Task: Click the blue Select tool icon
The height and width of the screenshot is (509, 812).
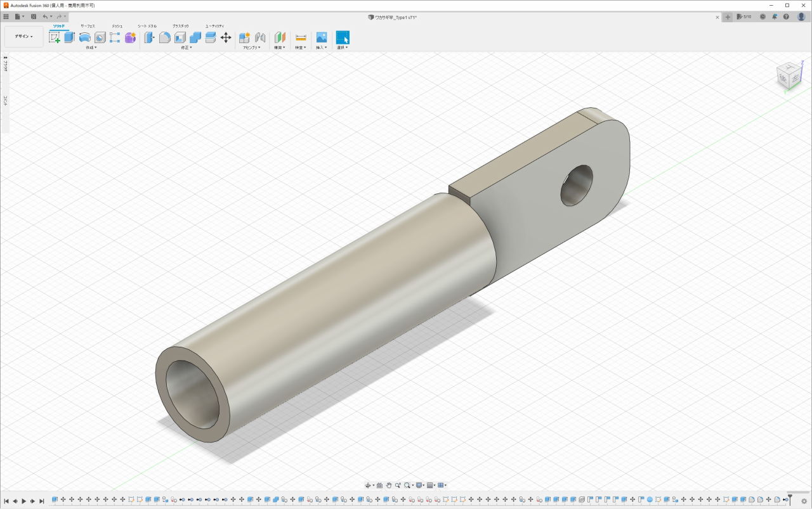Action: click(343, 37)
